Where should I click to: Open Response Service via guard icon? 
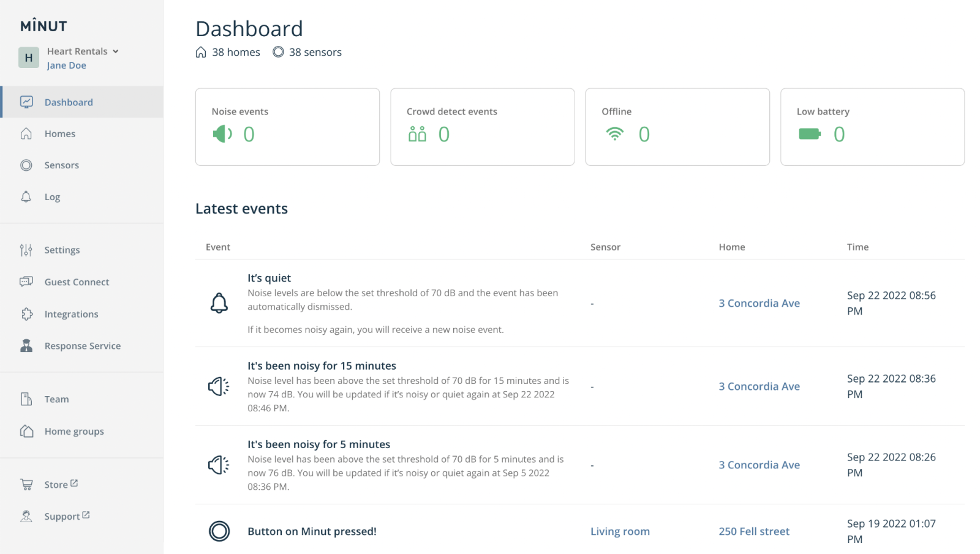click(26, 346)
